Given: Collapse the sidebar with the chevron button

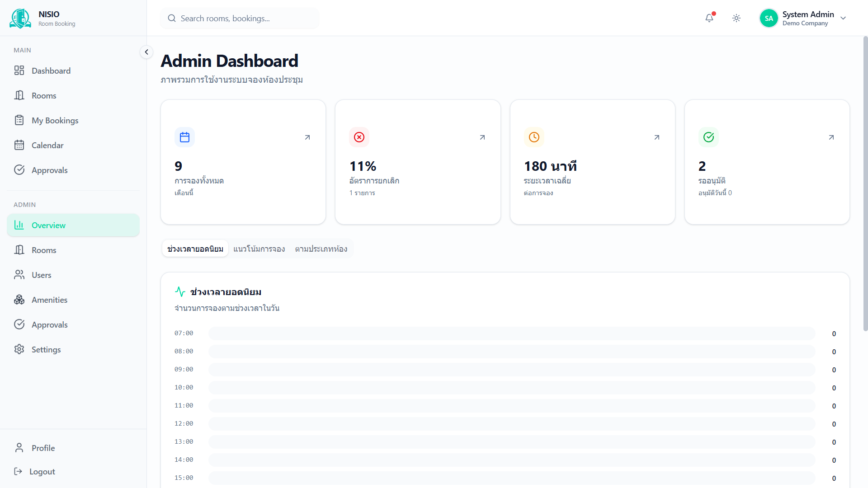Looking at the screenshot, I should 146,52.
